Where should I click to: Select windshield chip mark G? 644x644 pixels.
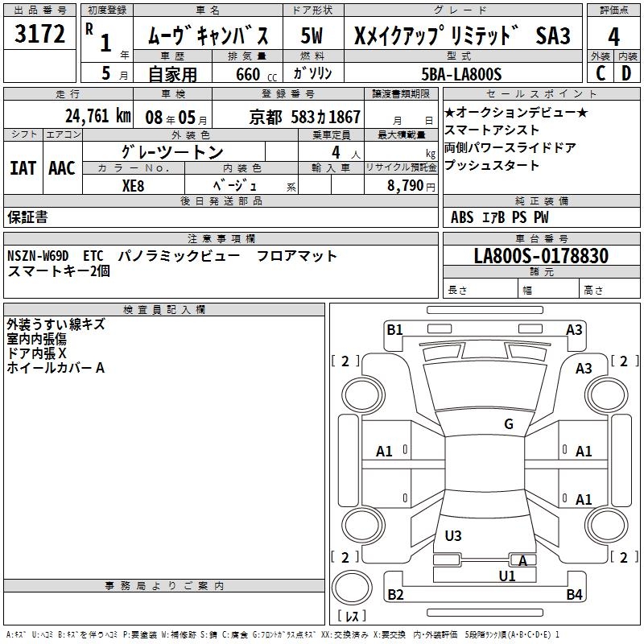tap(509, 424)
